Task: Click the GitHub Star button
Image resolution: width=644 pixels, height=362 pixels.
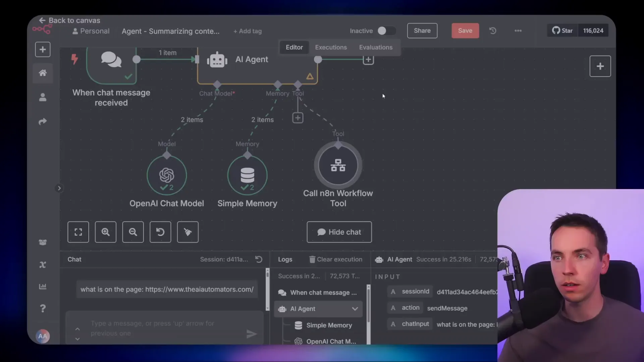Action: (x=562, y=31)
